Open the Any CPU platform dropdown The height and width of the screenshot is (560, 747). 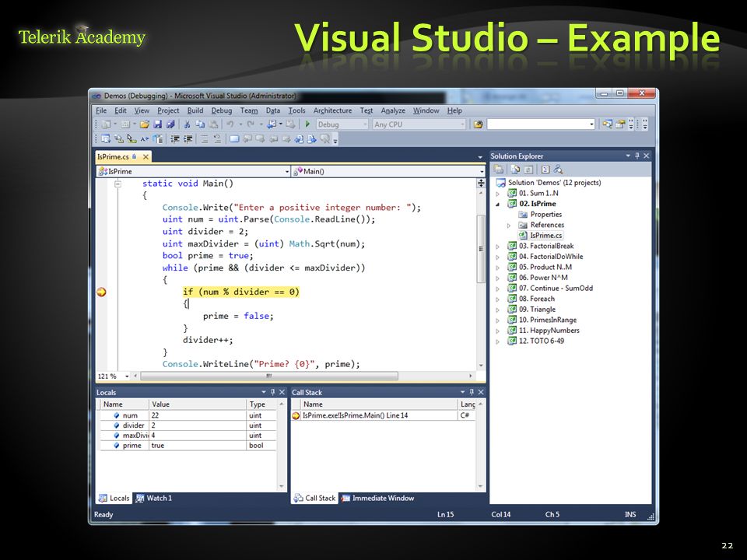point(462,124)
